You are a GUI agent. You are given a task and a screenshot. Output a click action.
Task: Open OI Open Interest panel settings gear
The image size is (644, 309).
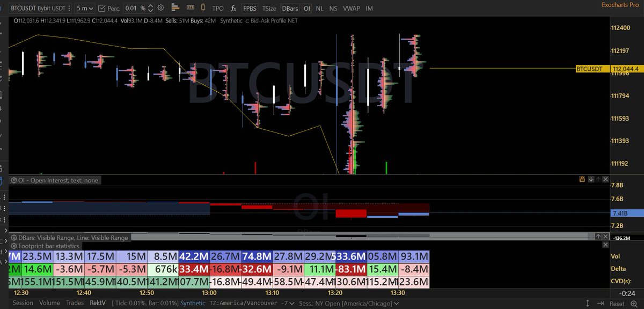(x=13, y=180)
